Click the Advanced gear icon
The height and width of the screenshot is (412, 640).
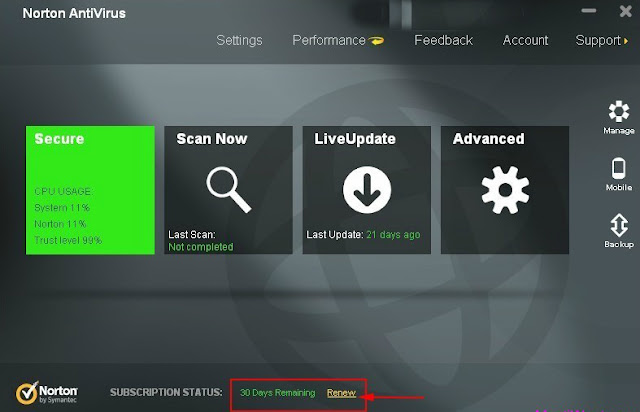[505, 190]
